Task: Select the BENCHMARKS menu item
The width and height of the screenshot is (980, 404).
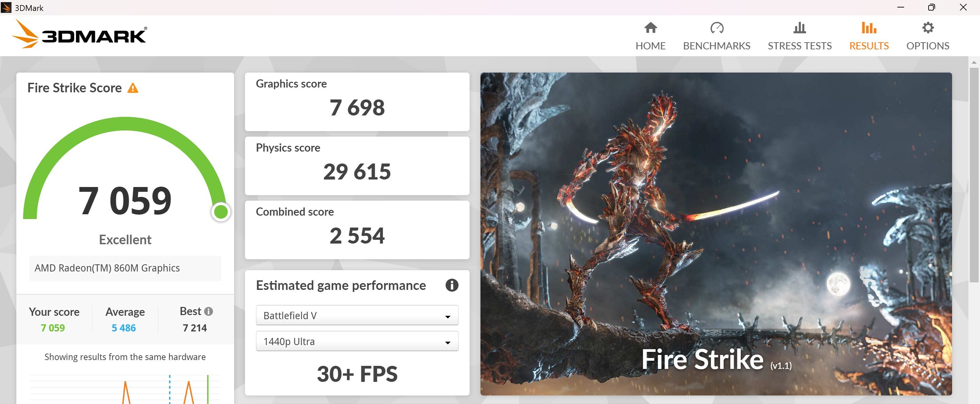Action: [717, 35]
